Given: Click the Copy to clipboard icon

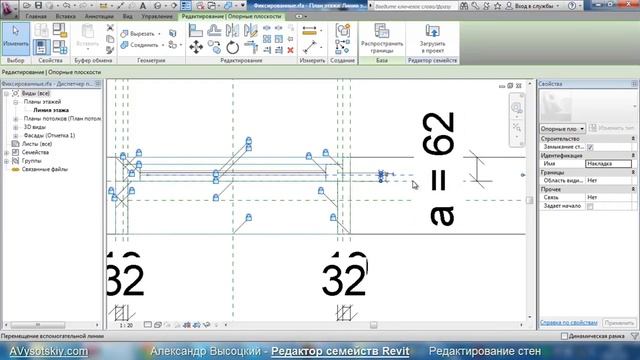Looking at the screenshot, I should pyautogui.click(x=110, y=39).
